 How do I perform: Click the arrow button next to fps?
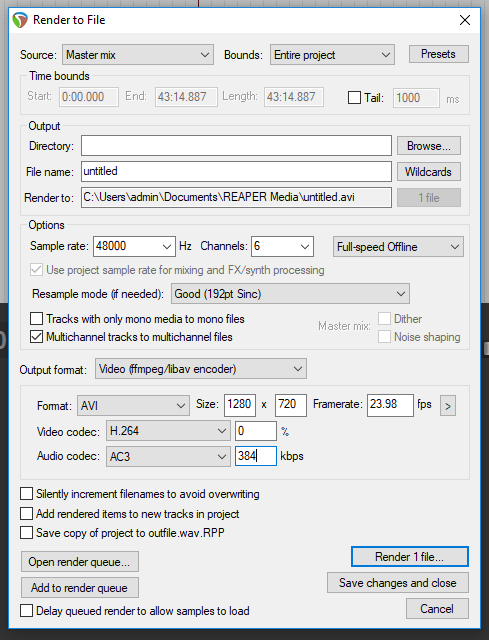click(448, 406)
